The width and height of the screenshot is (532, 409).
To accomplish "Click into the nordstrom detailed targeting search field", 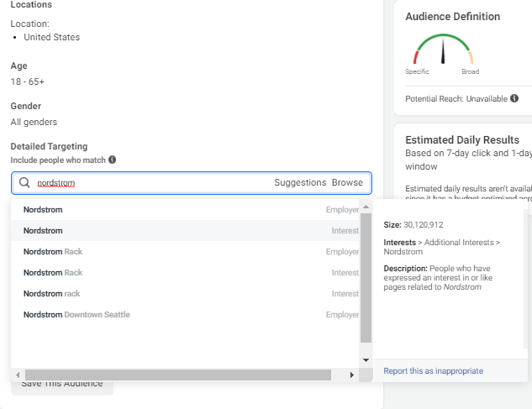I will click(x=192, y=183).
